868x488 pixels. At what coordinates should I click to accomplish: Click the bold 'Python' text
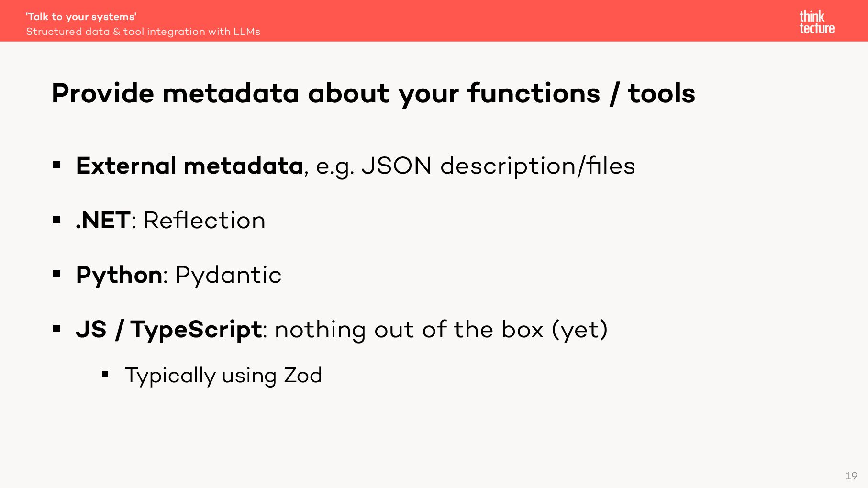pos(119,275)
